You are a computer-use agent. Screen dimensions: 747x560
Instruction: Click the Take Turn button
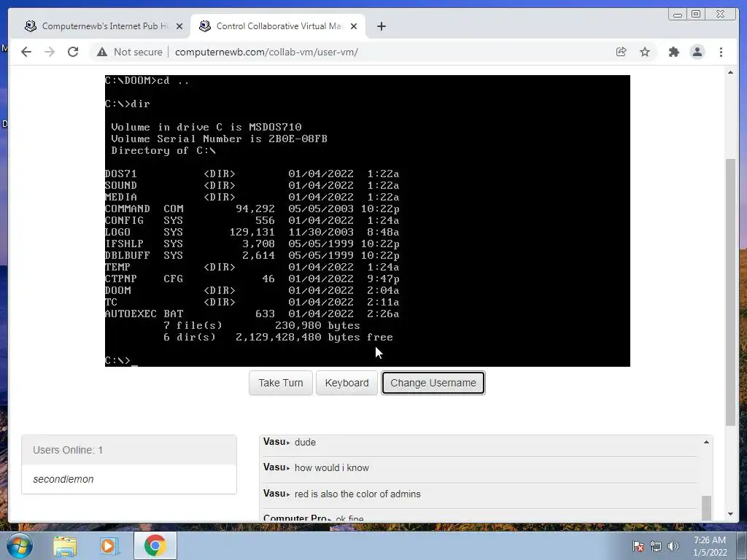tap(281, 383)
